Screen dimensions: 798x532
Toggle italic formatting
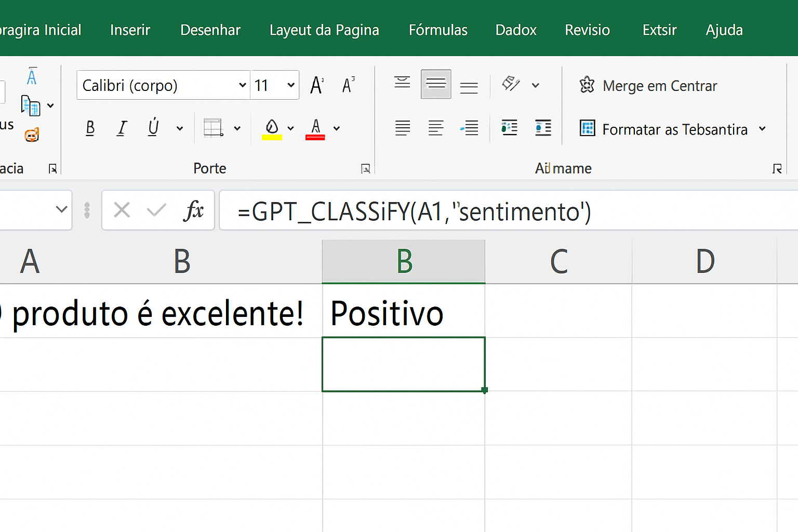coord(122,128)
